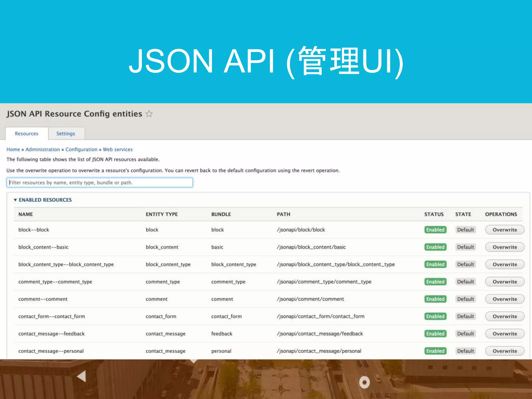This screenshot has height=399, width=532.
Task: Select the contact_message--feedback name cell
Action: 51,334
